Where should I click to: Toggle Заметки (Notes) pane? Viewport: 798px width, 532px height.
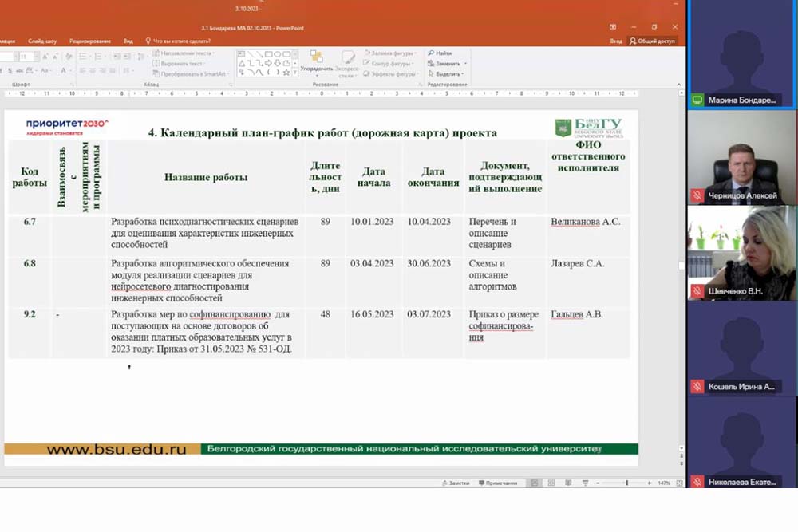point(455,483)
